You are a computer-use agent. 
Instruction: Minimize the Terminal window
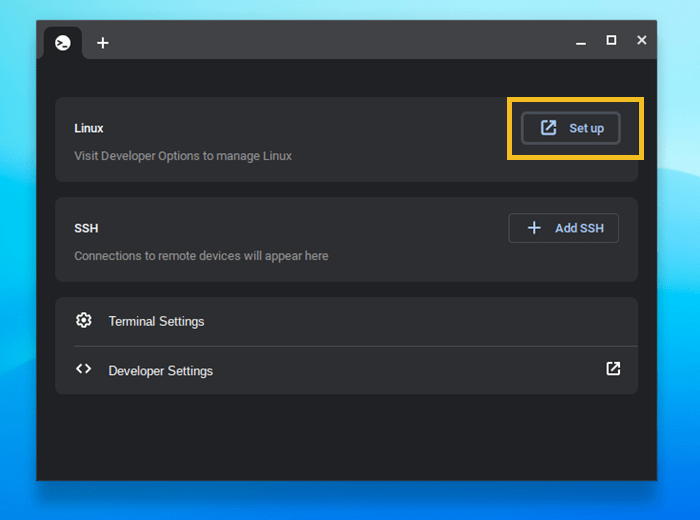pos(581,42)
